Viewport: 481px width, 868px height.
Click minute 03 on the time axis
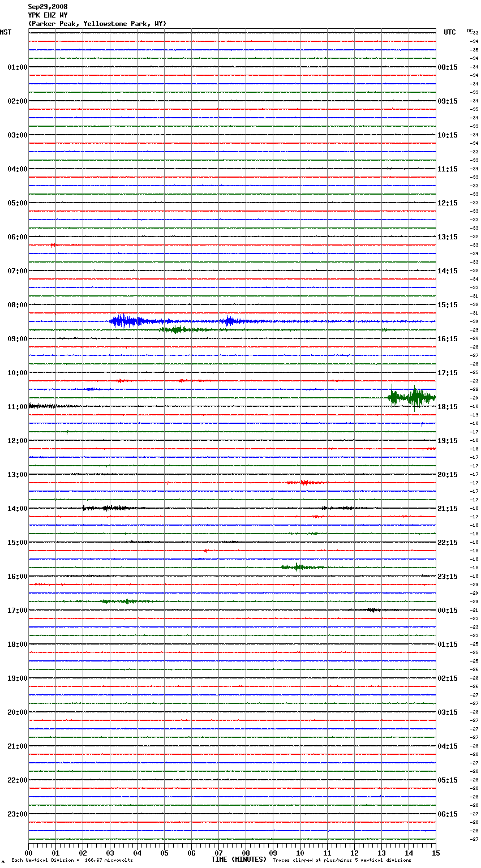110,853
